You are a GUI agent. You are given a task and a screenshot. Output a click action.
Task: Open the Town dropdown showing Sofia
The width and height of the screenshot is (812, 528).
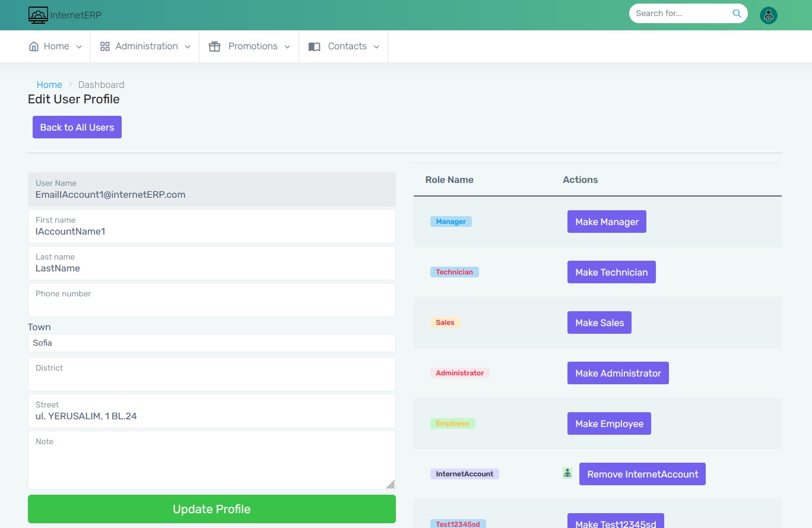pyautogui.click(x=212, y=343)
